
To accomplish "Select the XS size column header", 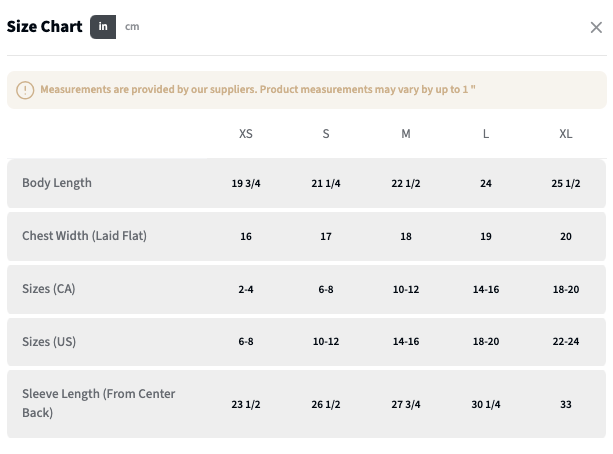I will 246,134.
